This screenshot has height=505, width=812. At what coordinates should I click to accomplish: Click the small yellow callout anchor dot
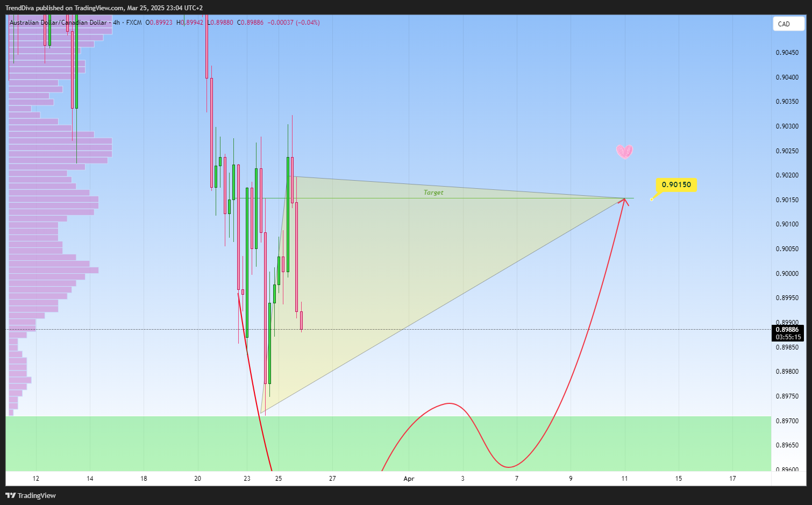(x=652, y=200)
